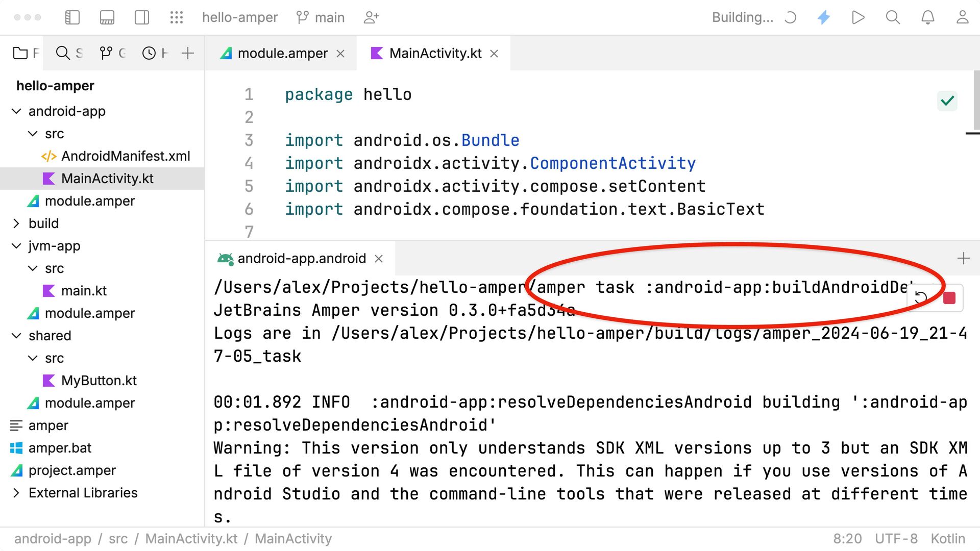Click MainActivity class in the breadcrumb

click(x=293, y=539)
